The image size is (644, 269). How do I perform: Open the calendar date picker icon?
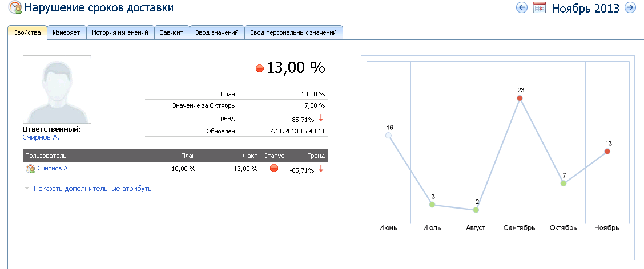click(x=540, y=7)
